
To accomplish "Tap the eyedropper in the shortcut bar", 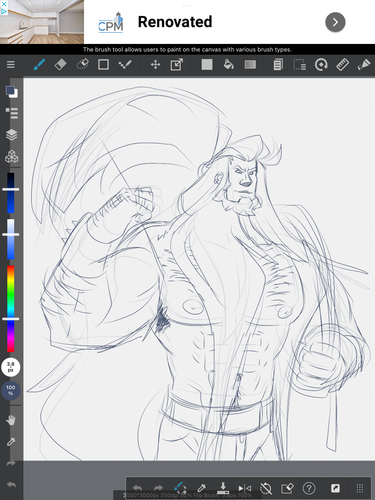I will pyautogui.click(x=201, y=488).
